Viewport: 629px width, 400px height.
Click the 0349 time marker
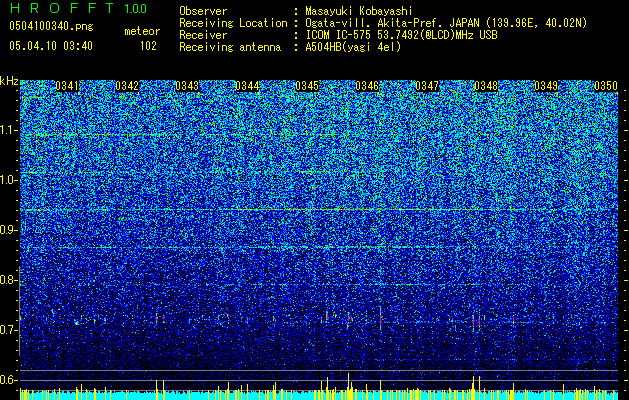pos(546,86)
